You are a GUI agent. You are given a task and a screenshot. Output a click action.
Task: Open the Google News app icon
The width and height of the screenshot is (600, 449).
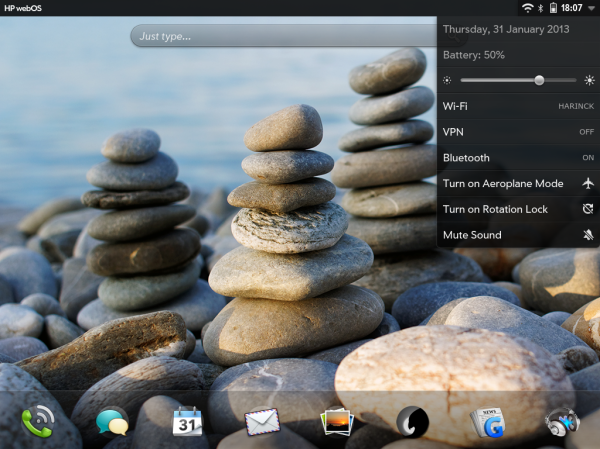tap(487, 422)
